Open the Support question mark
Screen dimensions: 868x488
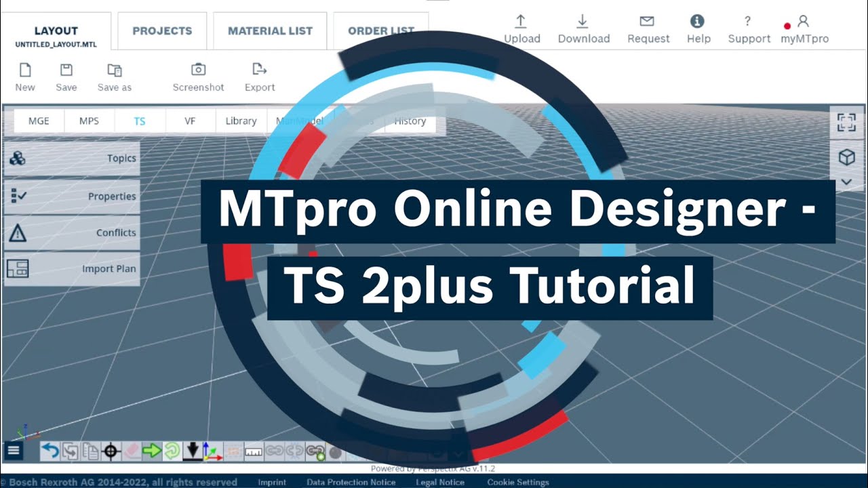point(747,21)
